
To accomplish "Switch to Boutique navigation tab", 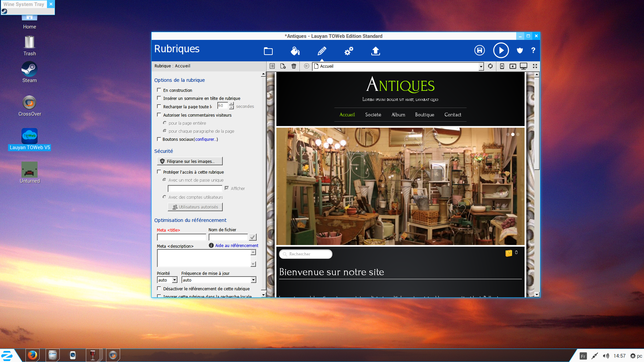I will [424, 114].
